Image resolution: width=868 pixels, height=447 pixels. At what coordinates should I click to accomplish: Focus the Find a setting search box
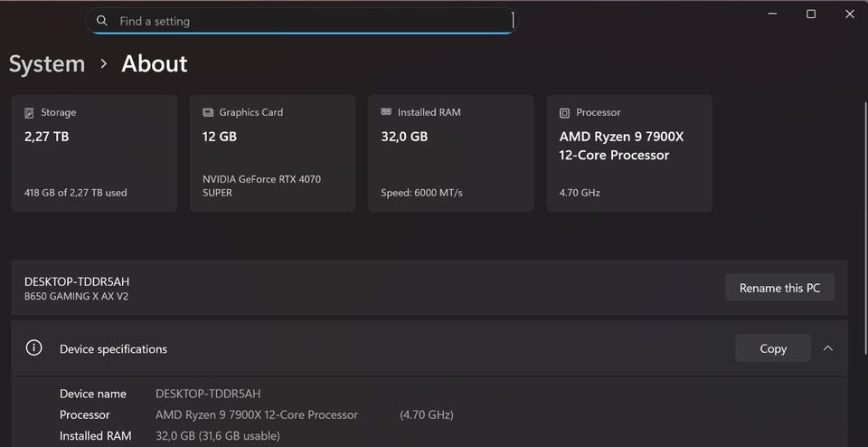point(307,21)
